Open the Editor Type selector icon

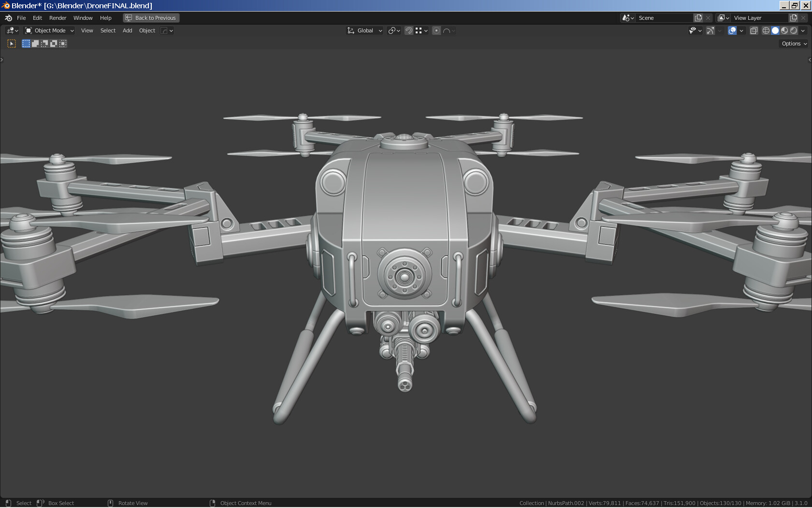pyautogui.click(x=10, y=30)
